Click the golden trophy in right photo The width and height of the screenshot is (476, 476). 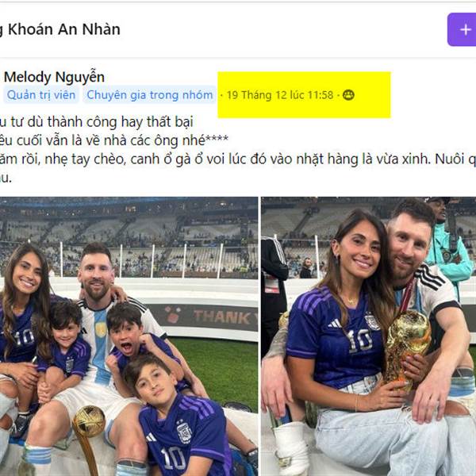click(407, 348)
